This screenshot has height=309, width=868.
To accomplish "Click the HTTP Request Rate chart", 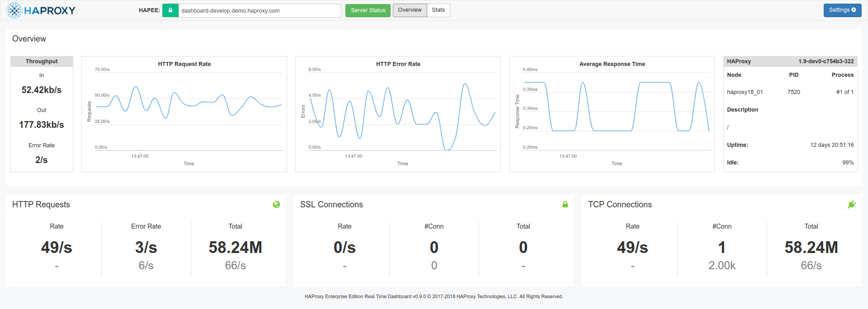I will click(x=184, y=114).
